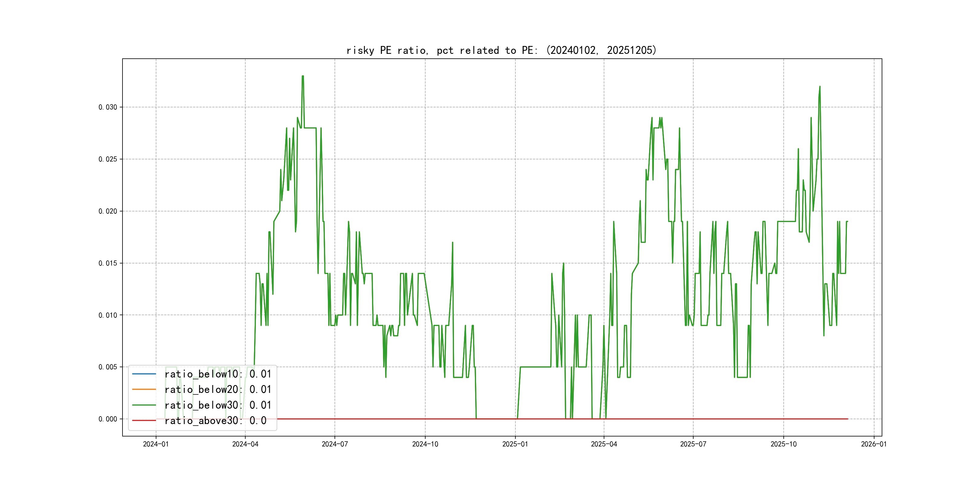Select the ratio_above30: 0.0 legend label

pyautogui.click(x=215, y=420)
